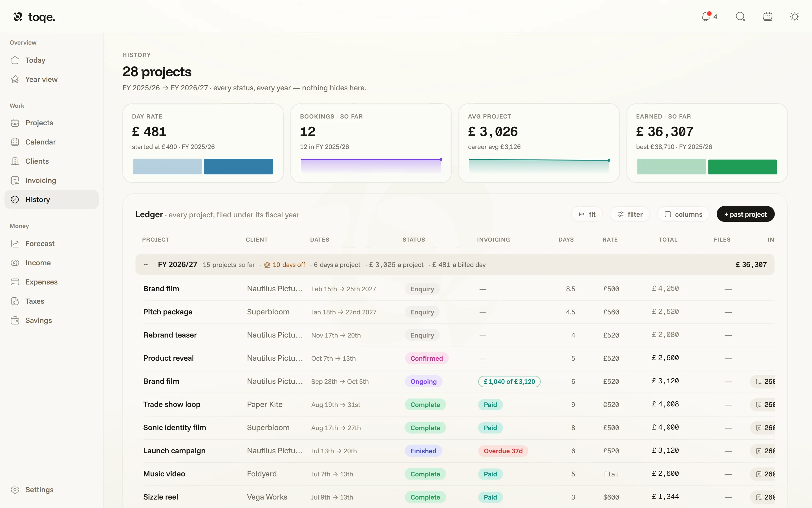Click the £1,040 of £3,120 invoicing pill
The width and height of the screenshot is (812, 508).
click(509, 382)
